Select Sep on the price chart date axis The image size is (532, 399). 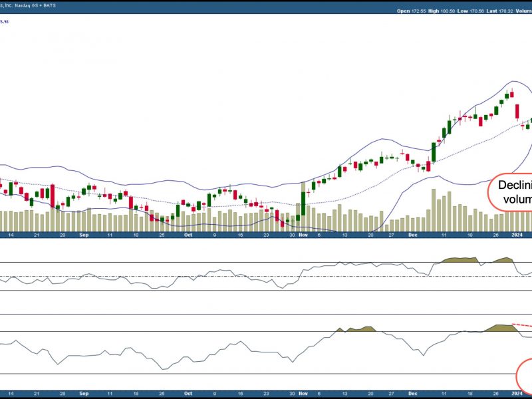(x=84, y=235)
